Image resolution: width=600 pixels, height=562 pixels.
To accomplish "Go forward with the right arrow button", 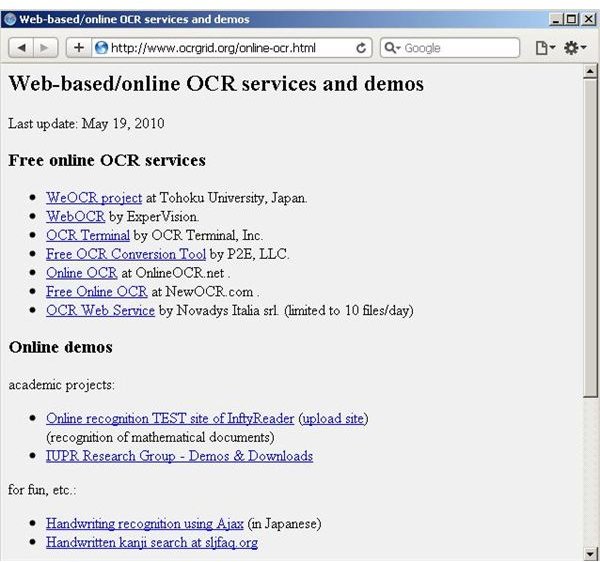I will click(x=46, y=48).
